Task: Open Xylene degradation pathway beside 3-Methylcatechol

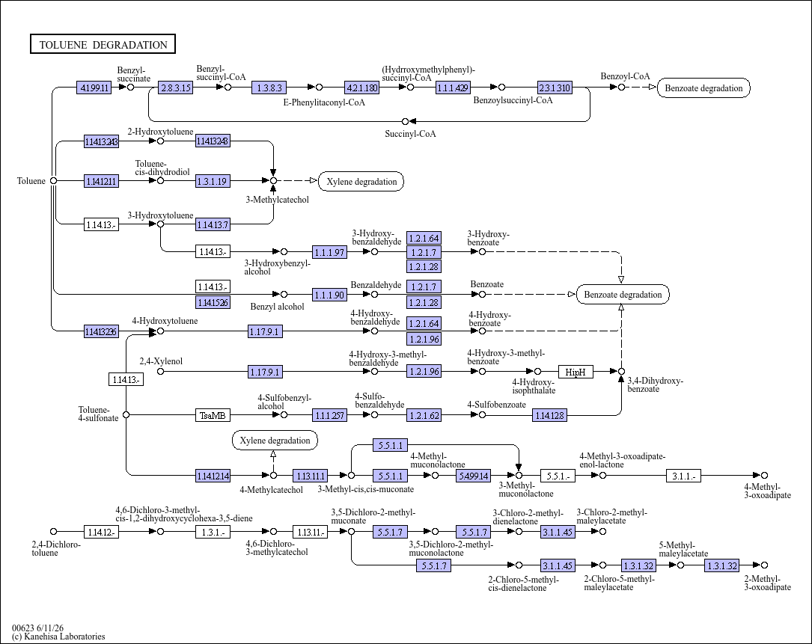Action: (x=361, y=181)
